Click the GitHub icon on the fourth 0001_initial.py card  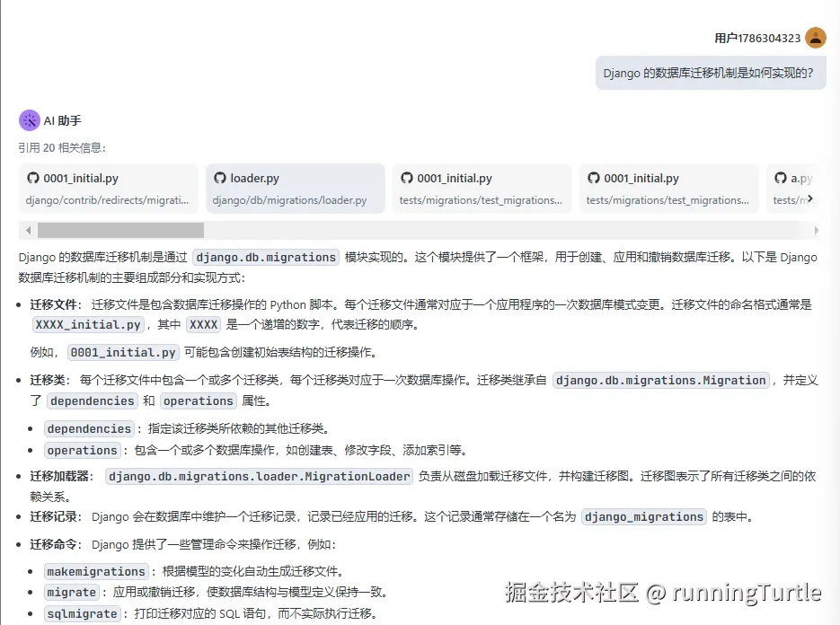(x=594, y=178)
